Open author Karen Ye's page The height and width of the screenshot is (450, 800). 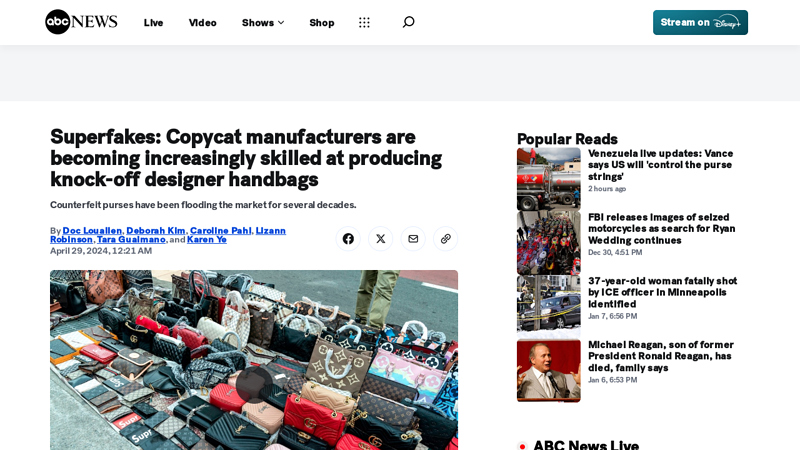207,239
